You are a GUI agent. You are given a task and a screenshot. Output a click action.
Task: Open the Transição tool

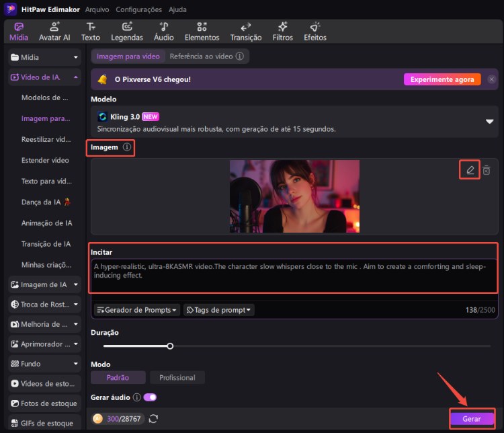pyautogui.click(x=246, y=32)
